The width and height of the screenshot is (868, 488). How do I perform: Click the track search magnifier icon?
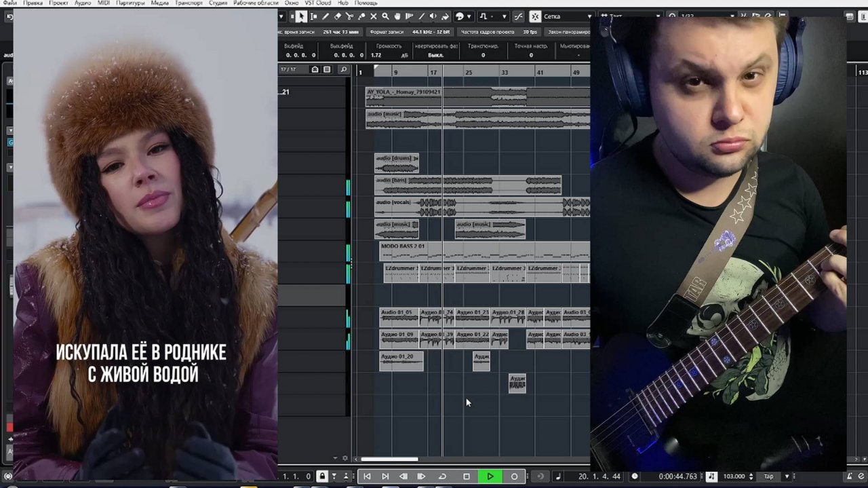[343, 70]
